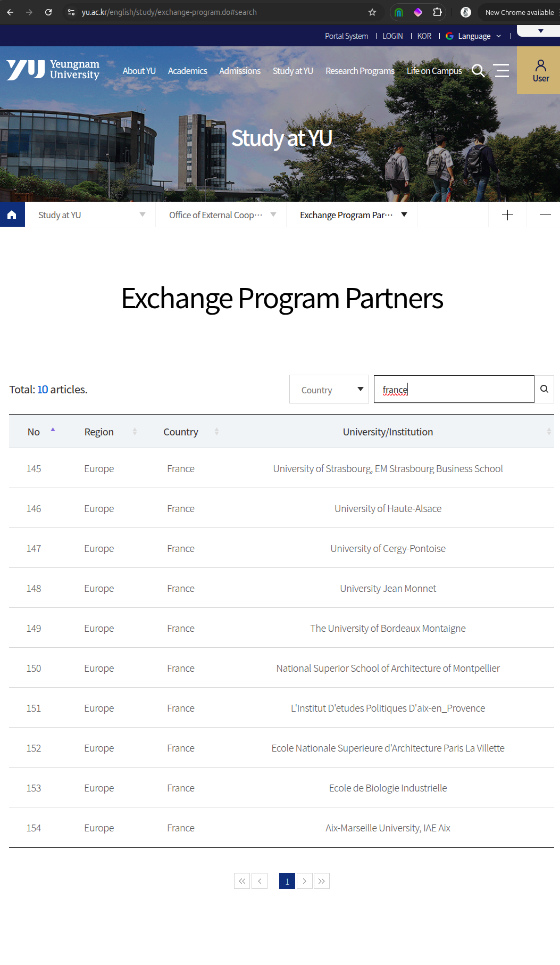Click row number 145 cell
The image size is (560, 965).
[34, 468]
